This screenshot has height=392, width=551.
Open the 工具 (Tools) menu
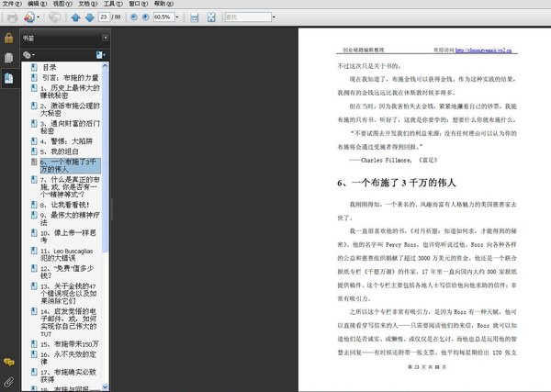[x=107, y=4]
